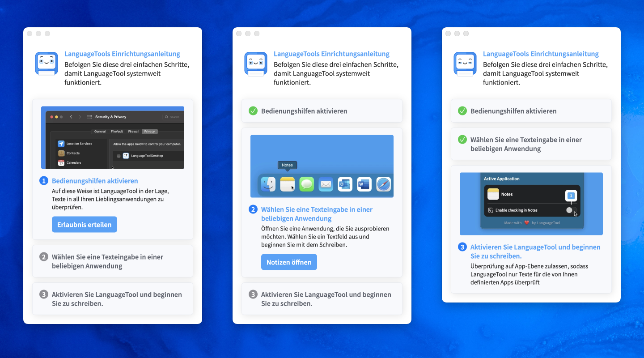Click the LanguageTool logo in the right window
The image size is (644, 358).
point(465,64)
